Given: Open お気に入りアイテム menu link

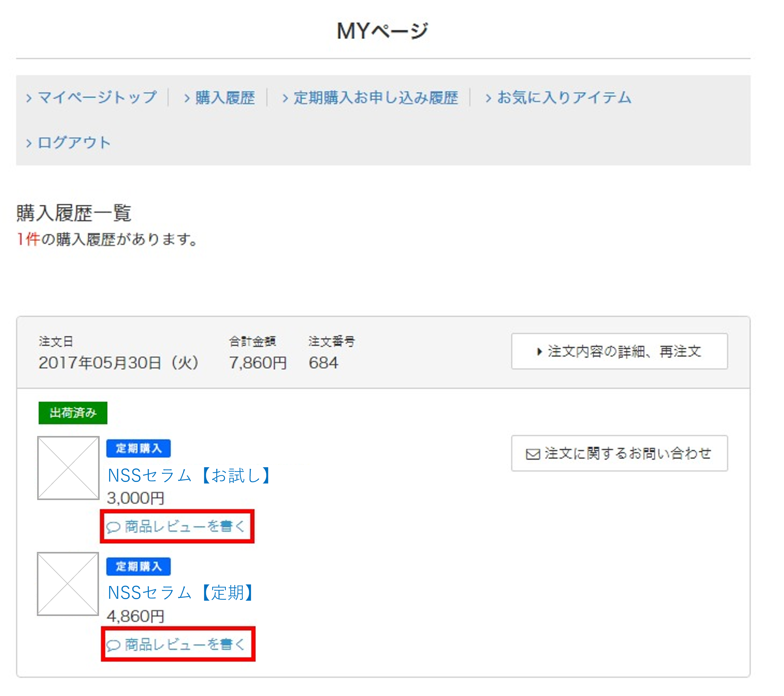Looking at the screenshot, I should point(564,98).
